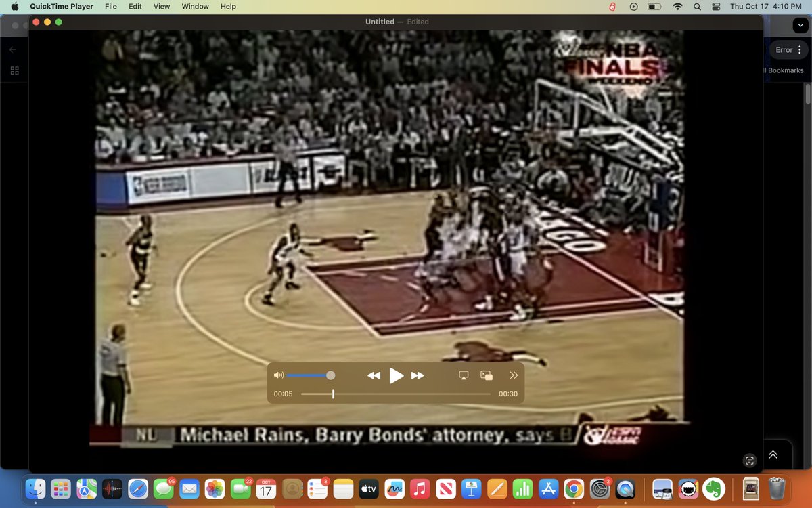Open Mail from the Dock
812x508 pixels.
click(189, 488)
